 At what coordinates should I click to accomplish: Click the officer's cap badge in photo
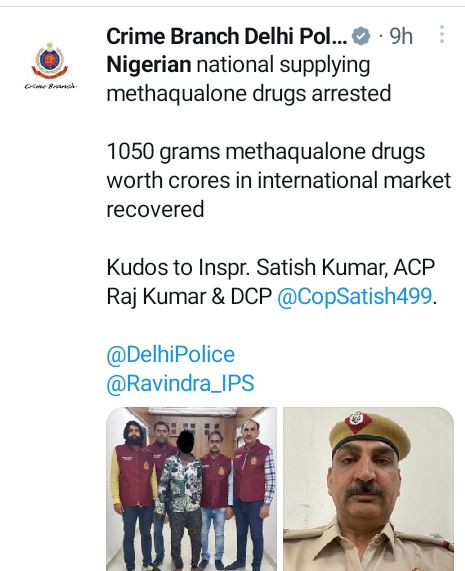click(x=358, y=422)
